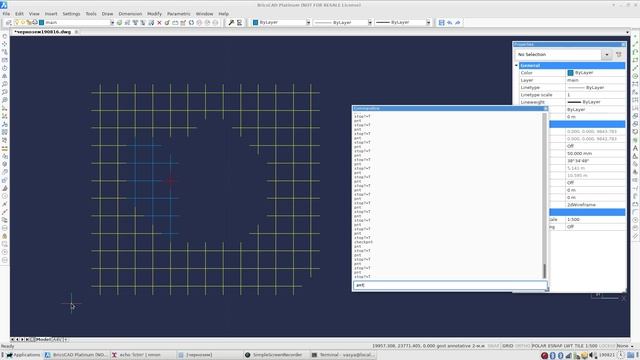The height and width of the screenshot is (360, 640).
Task: Click the main layer color swatch
Action: point(42,23)
